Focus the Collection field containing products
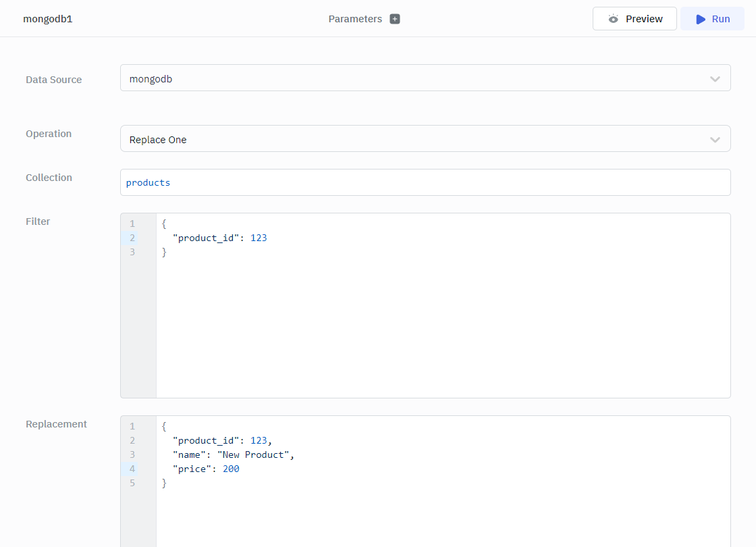Screen dimensions: 756x547 pos(425,182)
